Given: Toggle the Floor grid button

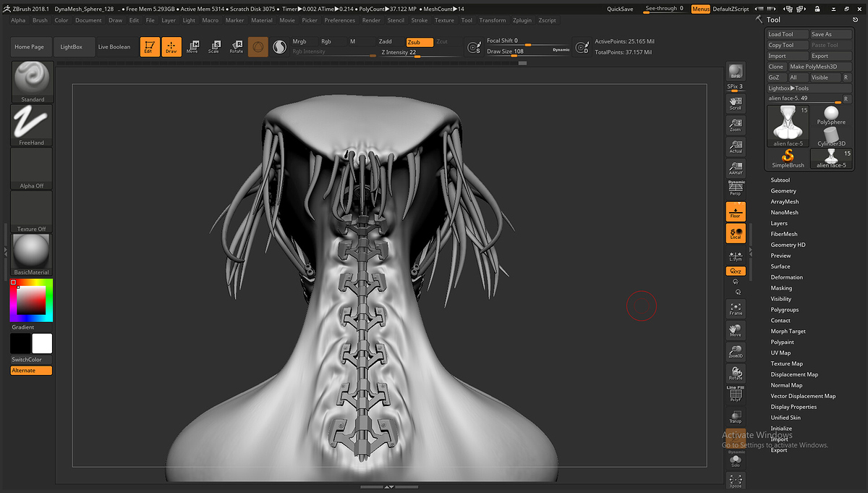Looking at the screenshot, I should 736,211.
